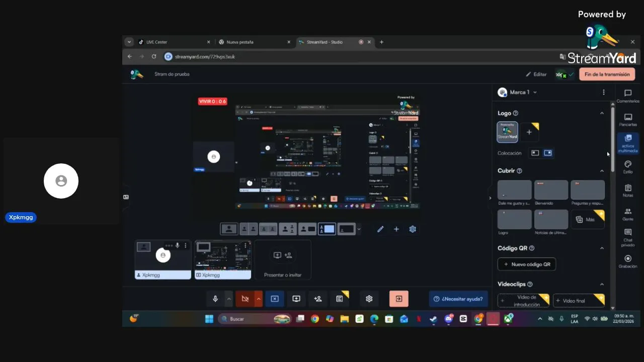Open microphone options arrow

[229, 299]
